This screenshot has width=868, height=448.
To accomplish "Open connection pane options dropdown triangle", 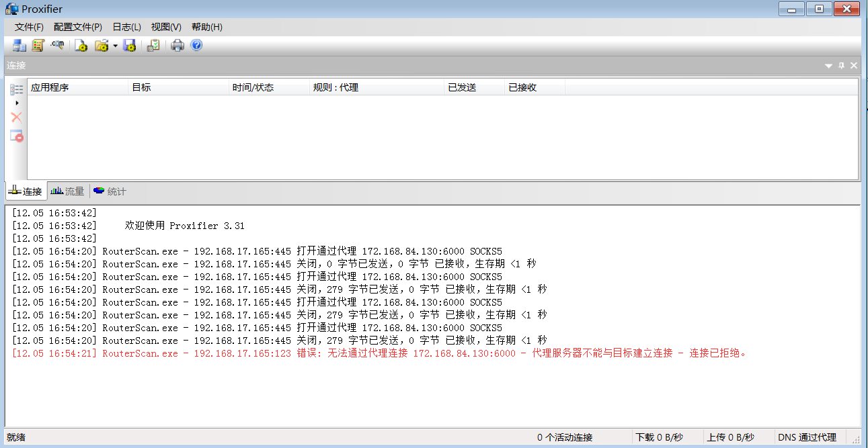I will point(829,66).
